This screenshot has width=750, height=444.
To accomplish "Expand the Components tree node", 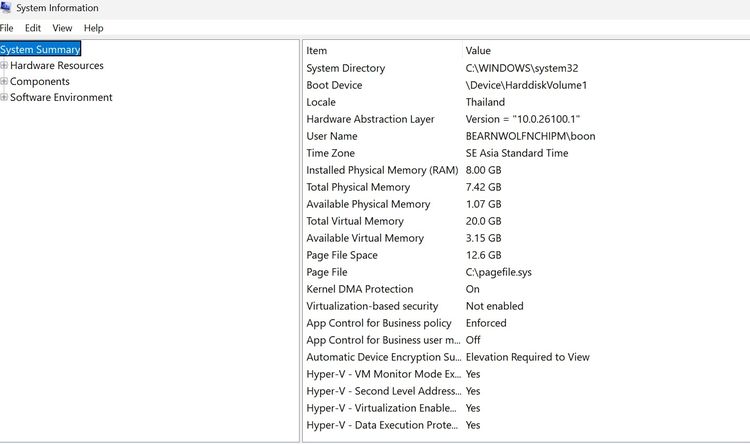I will 4,82.
